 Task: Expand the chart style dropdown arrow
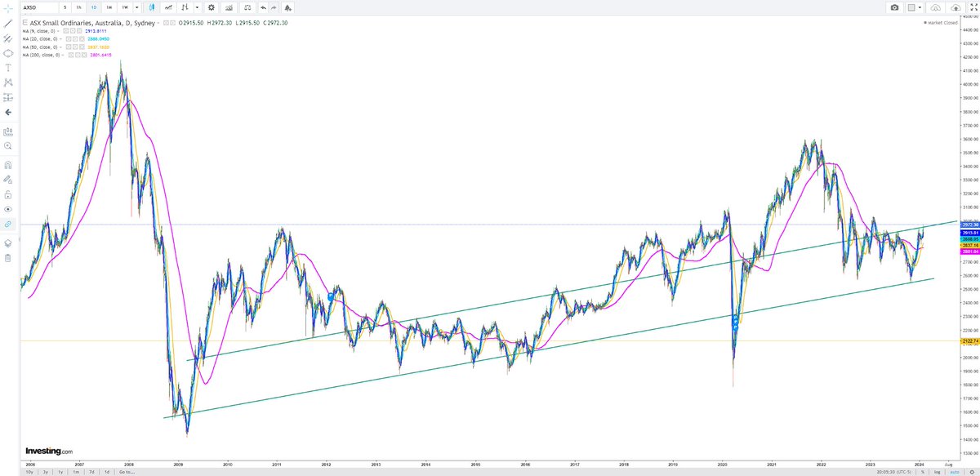coord(197,7)
